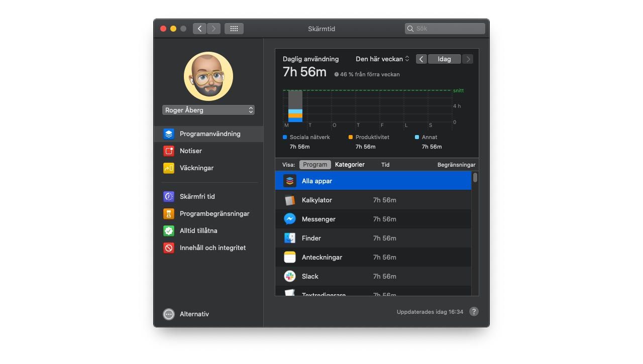Switch view to Program segment

pyautogui.click(x=315, y=165)
